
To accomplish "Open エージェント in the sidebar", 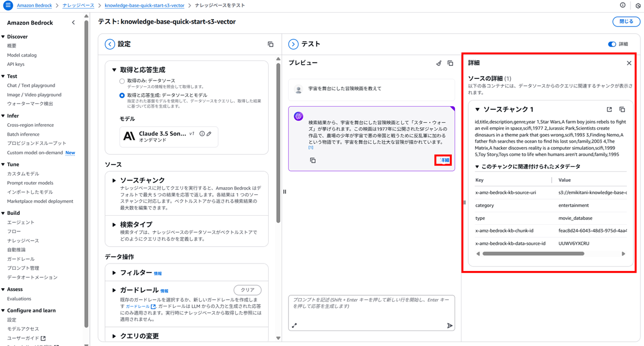I will (x=21, y=222).
